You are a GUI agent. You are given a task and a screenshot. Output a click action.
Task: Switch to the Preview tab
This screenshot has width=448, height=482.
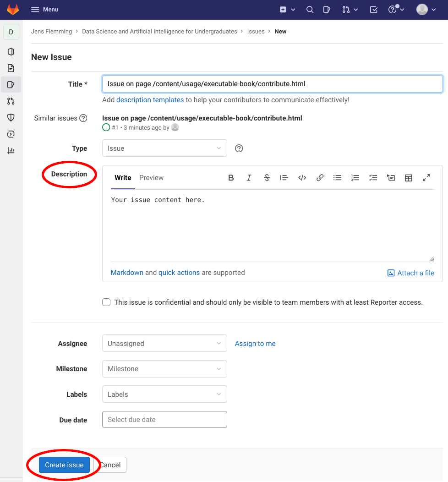151,178
